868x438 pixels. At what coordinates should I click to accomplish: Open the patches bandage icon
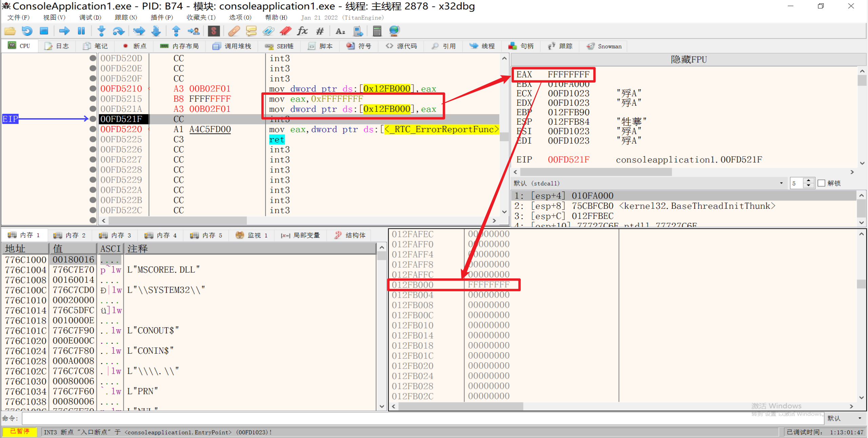point(234,31)
